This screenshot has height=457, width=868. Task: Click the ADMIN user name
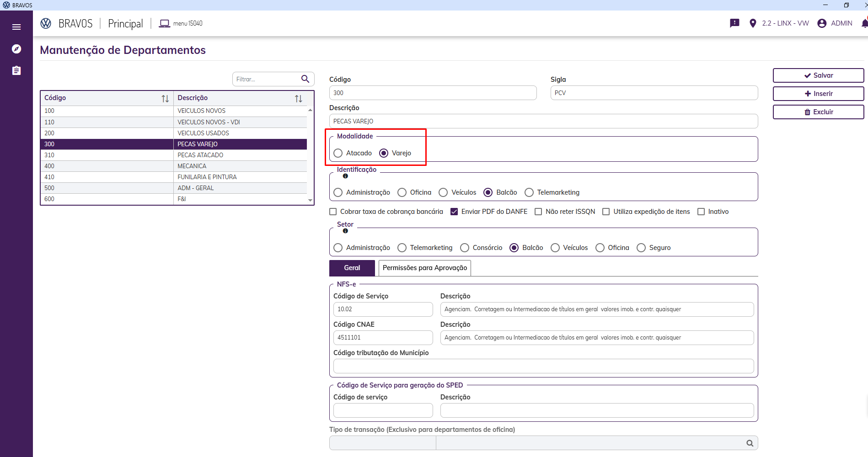pyautogui.click(x=841, y=23)
